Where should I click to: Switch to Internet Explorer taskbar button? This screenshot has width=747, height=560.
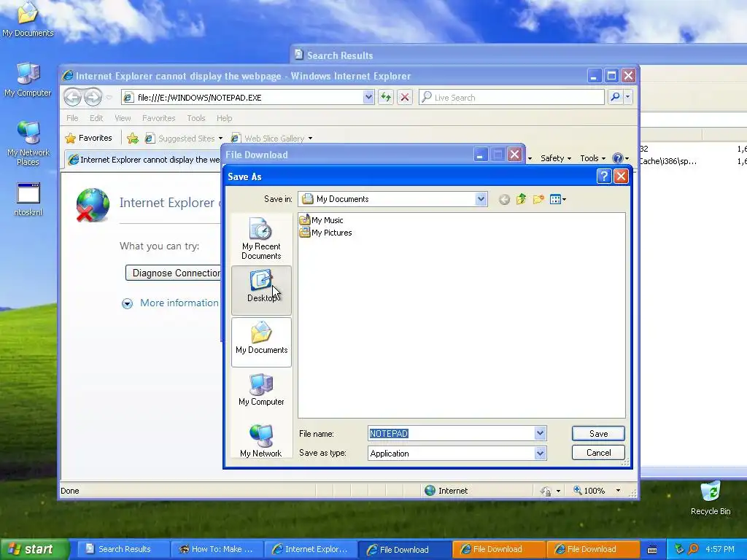pyautogui.click(x=310, y=549)
